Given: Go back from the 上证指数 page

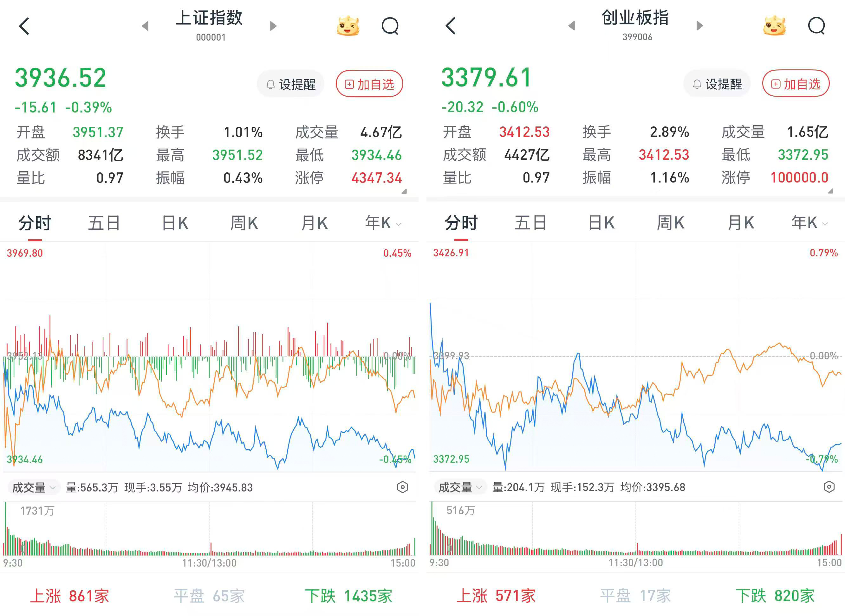Looking at the screenshot, I should 24,26.
